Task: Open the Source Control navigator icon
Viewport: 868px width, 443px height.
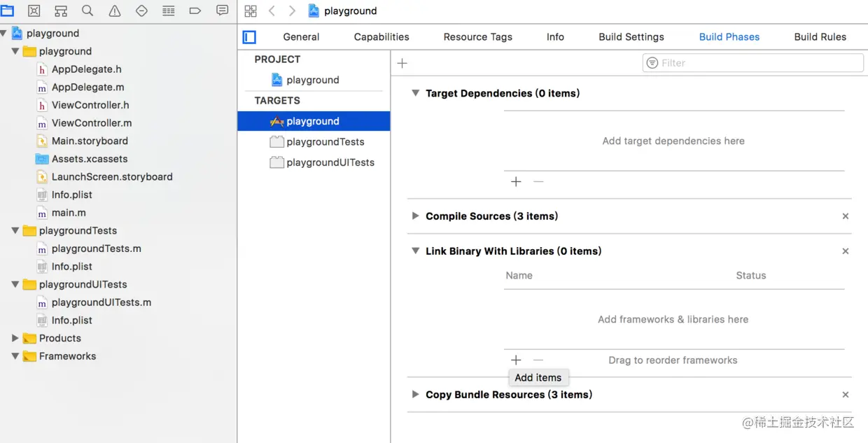Action: (x=34, y=10)
